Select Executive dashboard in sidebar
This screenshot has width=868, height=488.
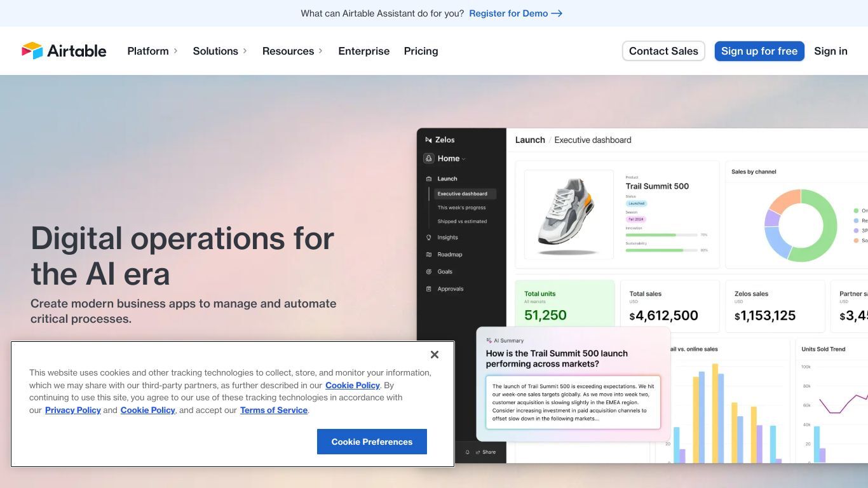coord(465,194)
